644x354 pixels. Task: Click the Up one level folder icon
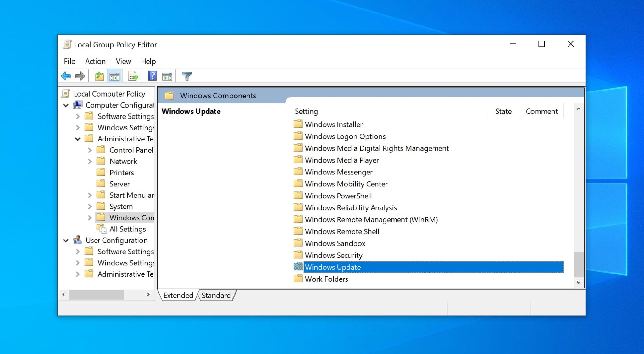[99, 75]
